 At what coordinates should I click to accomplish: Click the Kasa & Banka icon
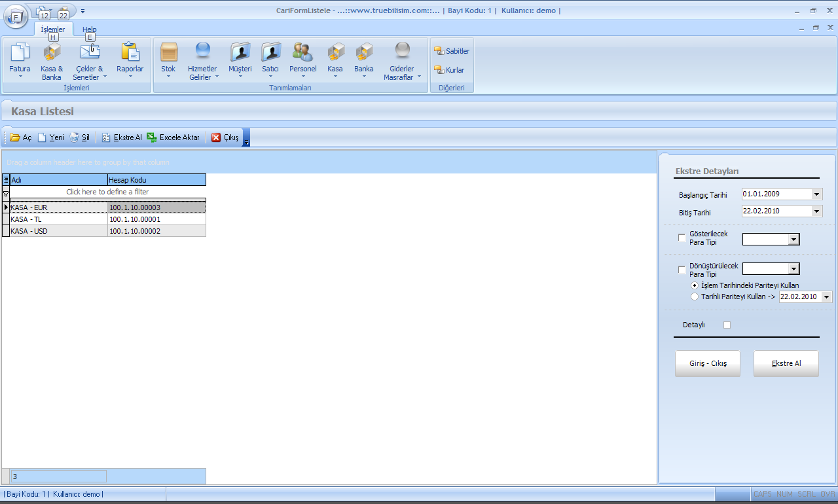click(x=51, y=54)
